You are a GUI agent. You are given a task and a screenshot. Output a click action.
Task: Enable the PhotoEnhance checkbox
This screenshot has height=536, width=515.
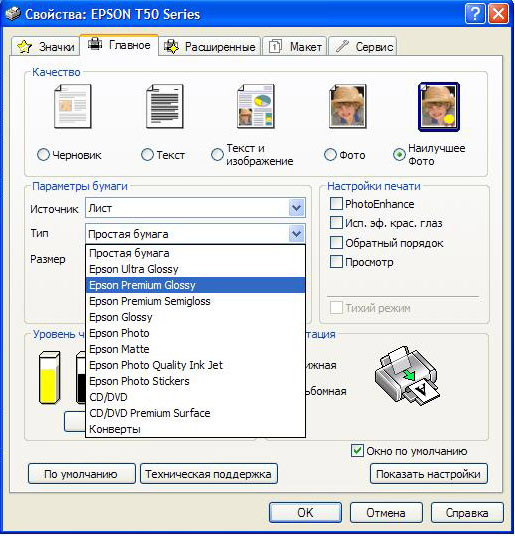tap(336, 203)
